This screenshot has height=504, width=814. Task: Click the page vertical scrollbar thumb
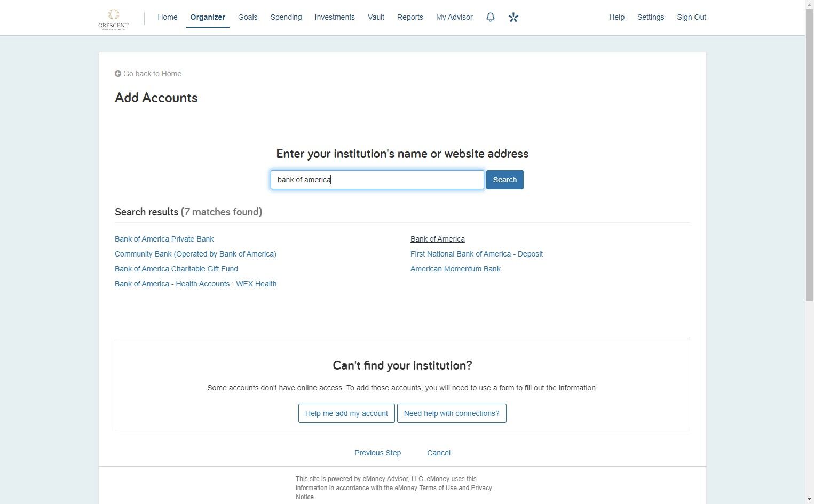tap(809, 155)
